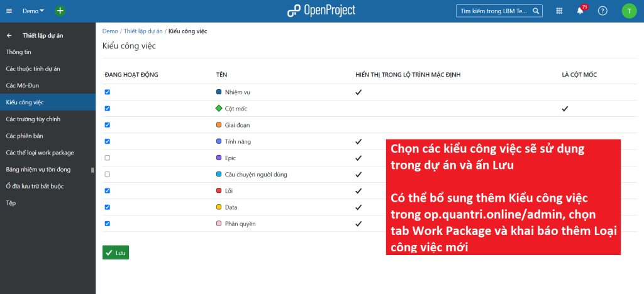This screenshot has height=294, width=644.
Task: Enable the Epic work type checkbox
Action: (x=108, y=158)
